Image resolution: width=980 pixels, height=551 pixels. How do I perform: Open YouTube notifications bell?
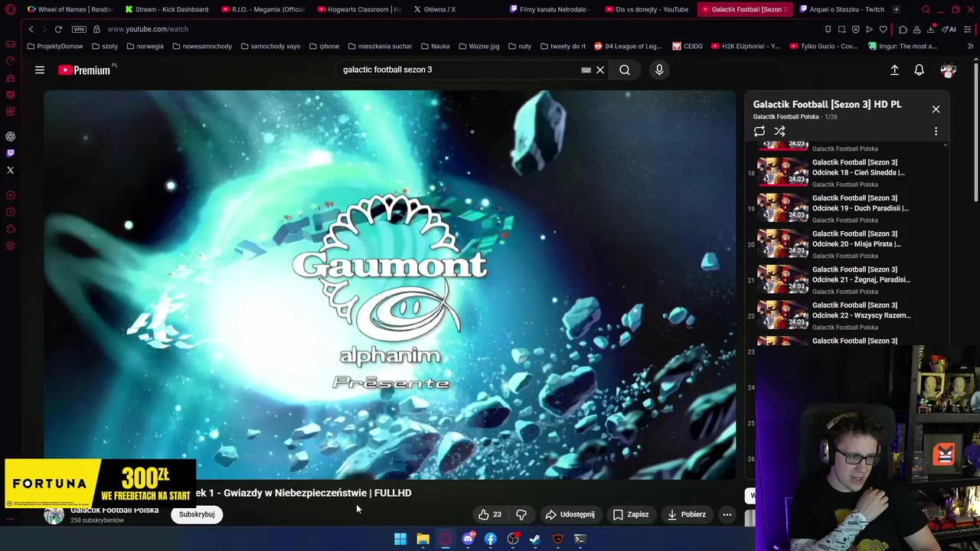click(919, 70)
